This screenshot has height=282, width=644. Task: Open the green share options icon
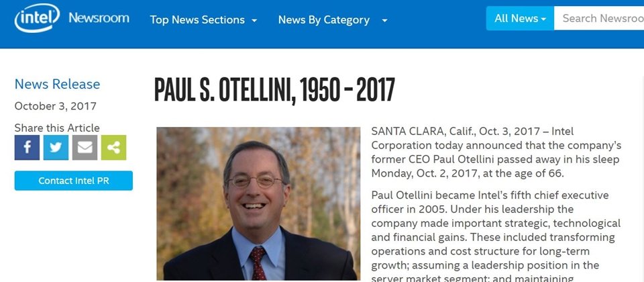coord(114,148)
